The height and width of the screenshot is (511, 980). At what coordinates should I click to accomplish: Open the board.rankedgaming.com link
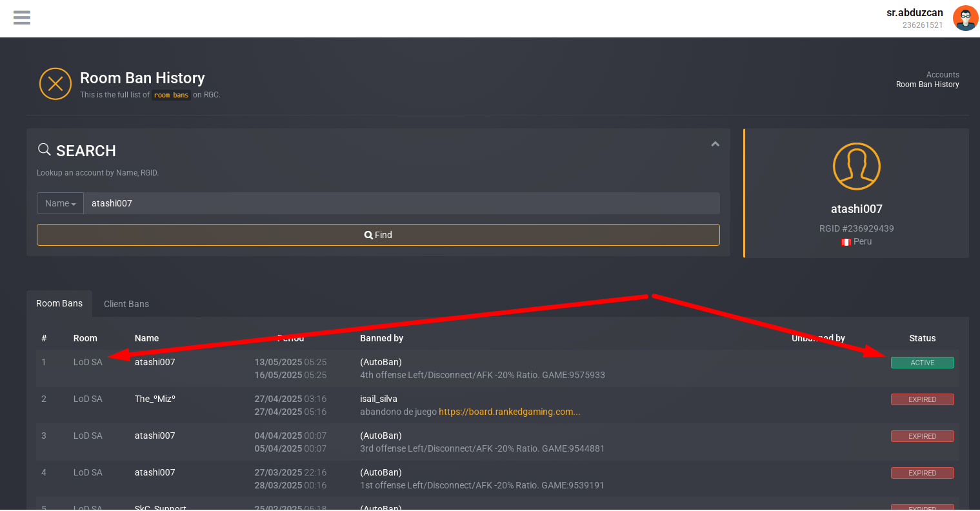point(510,412)
